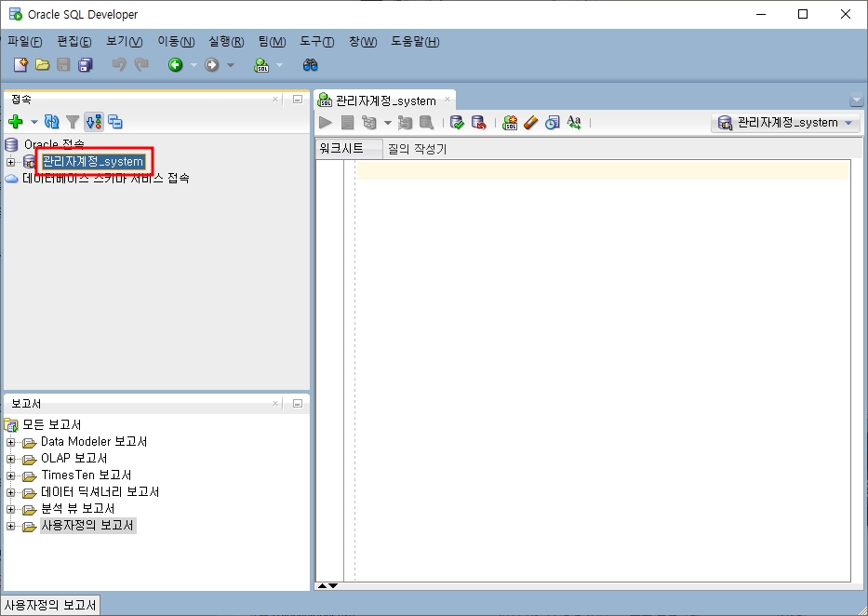Click the Save disk icon

pos(63,65)
